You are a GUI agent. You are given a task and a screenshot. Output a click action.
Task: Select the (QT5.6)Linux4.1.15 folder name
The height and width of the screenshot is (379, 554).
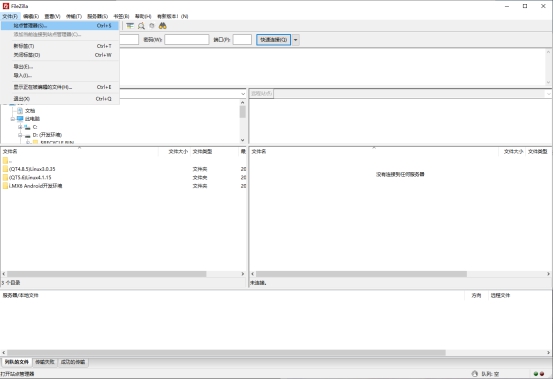pyautogui.click(x=30, y=177)
